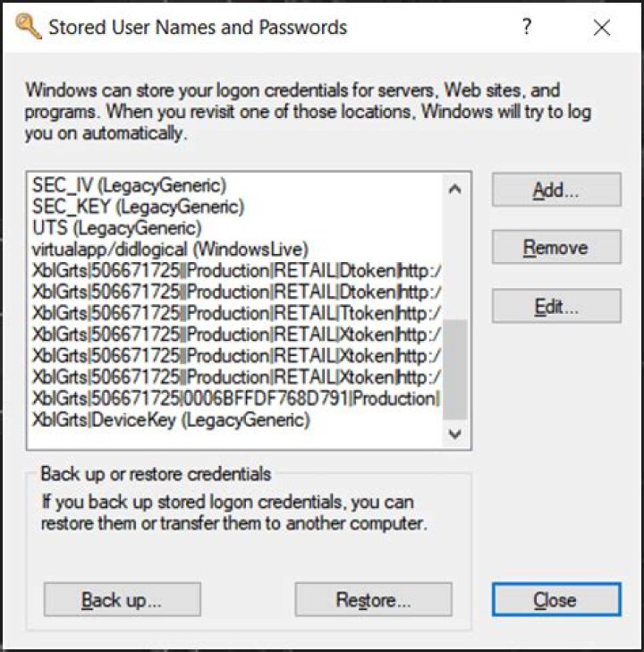This screenshot has width=644, height=652.
Task: Pick the XblGrts 0006BFFDF768D791 Production entry
Action: [236, 398]
